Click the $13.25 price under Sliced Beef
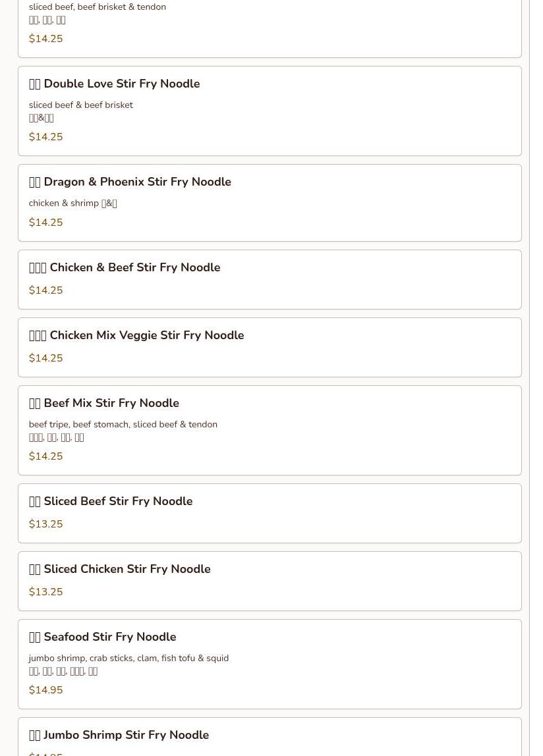Screen dimensions: 543x756 45,524
